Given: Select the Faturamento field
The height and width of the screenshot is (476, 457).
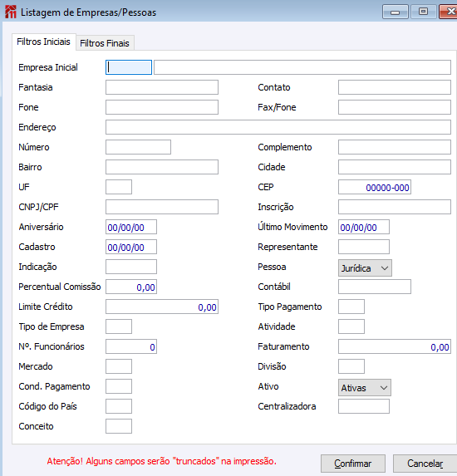Looking at the screenshot, I should coord(395,346).
